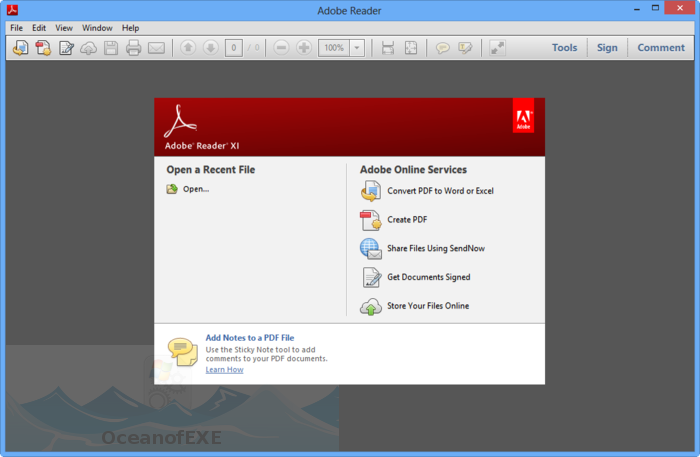Click Add Notes to a PDF File heading
This screenshot has width=700, height=457.
[x=250, y=338]
